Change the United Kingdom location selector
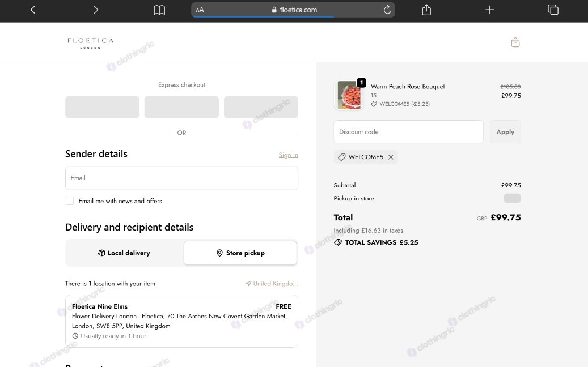The width and height of the screenshot is (588, 367). click(272, 284)
